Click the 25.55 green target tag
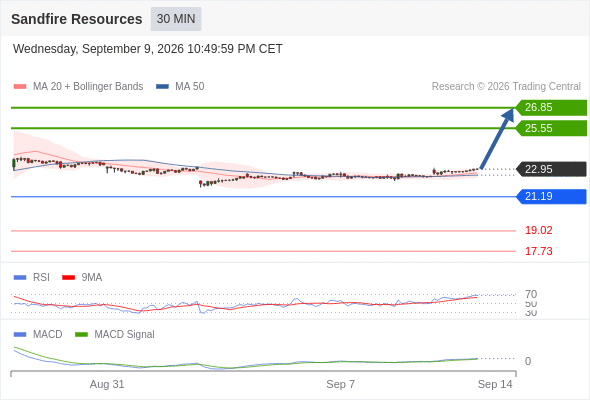The width and height of the screenshot is (590, 400). point(551,128)
